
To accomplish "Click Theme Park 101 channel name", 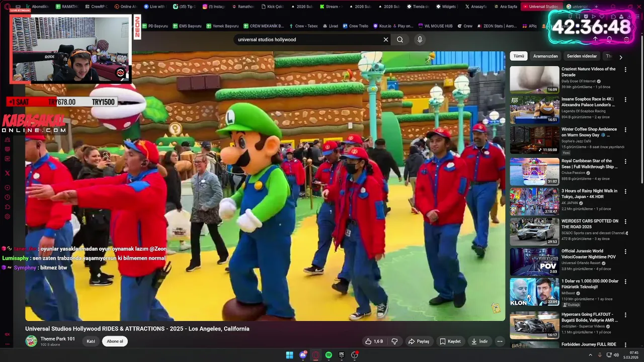I will (58, 339).
